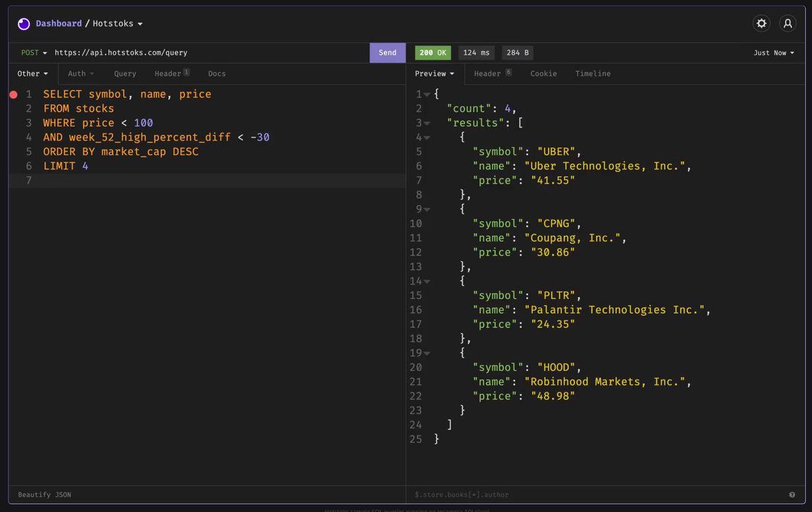Collapse the CPNG object at line 9
The width and height of the screenshot is (812, 512).
coord(427,210)
